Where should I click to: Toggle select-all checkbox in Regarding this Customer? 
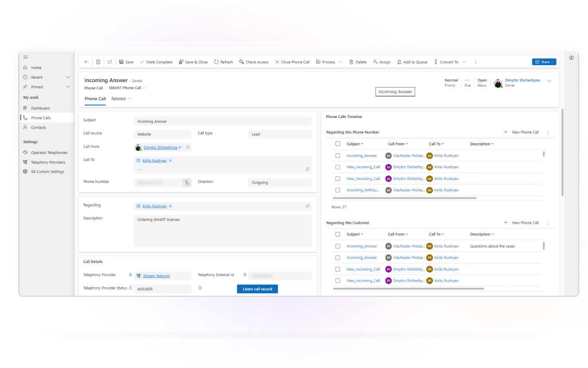[338, 234]
